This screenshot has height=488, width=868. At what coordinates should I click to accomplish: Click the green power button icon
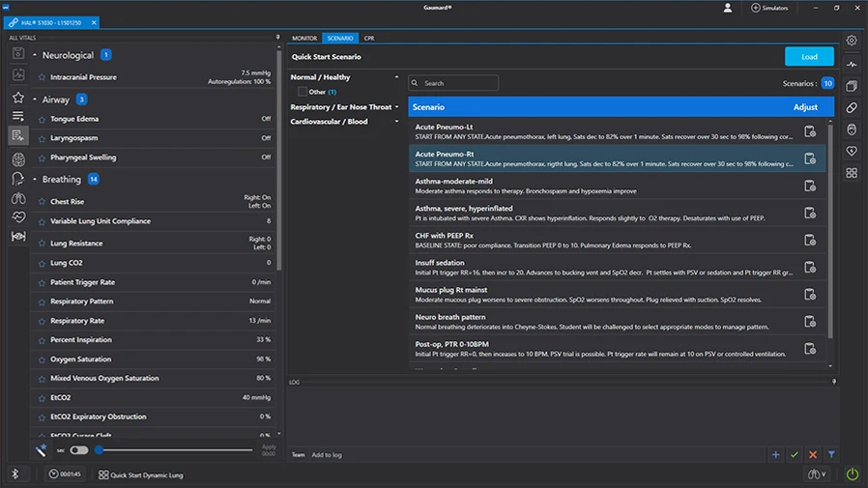(x=852, y=474)
